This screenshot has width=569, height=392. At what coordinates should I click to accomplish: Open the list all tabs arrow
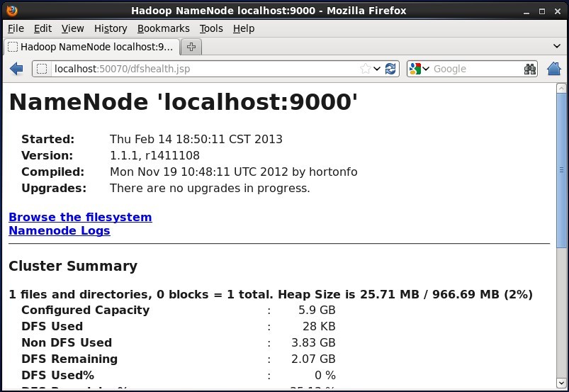click(x=557, y=46)
